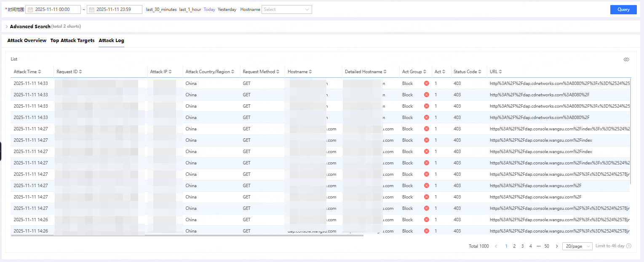Sort by Request Method column icon
This screenshot has height=262, width=644.
[278, 72]
